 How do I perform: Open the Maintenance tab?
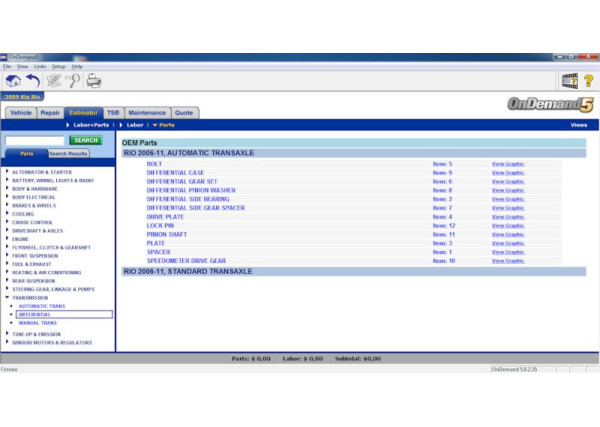(x=147, y=113)
